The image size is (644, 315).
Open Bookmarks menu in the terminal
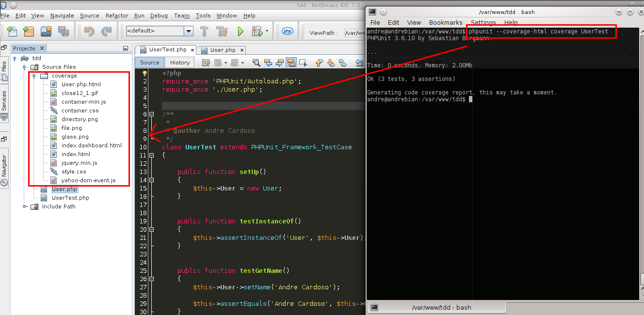point(446,22)
